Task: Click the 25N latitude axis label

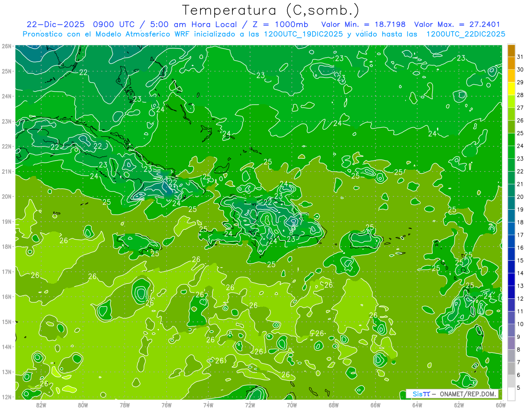Action: point(6,71)
